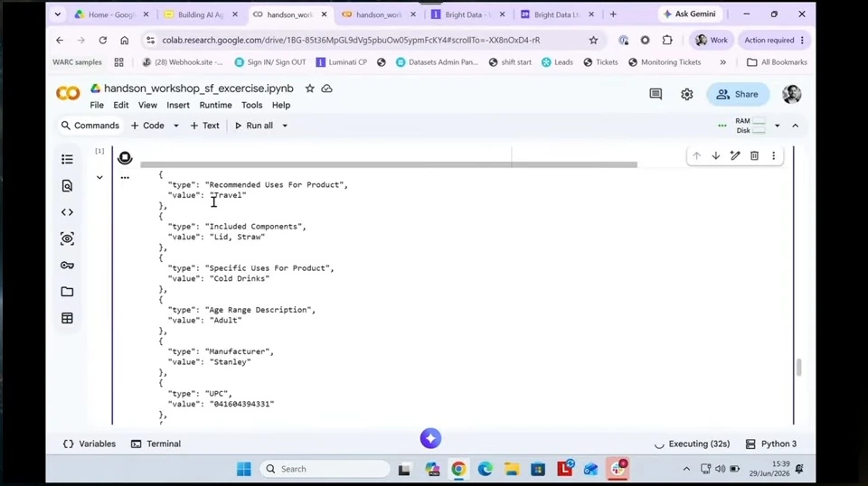
Task: Open the Insert menu
Action: [178, 105]
